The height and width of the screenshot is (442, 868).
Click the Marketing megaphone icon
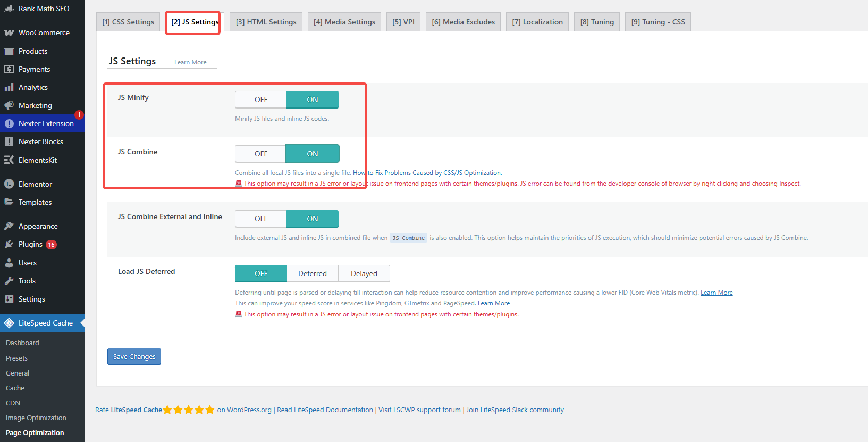(9, 105)
